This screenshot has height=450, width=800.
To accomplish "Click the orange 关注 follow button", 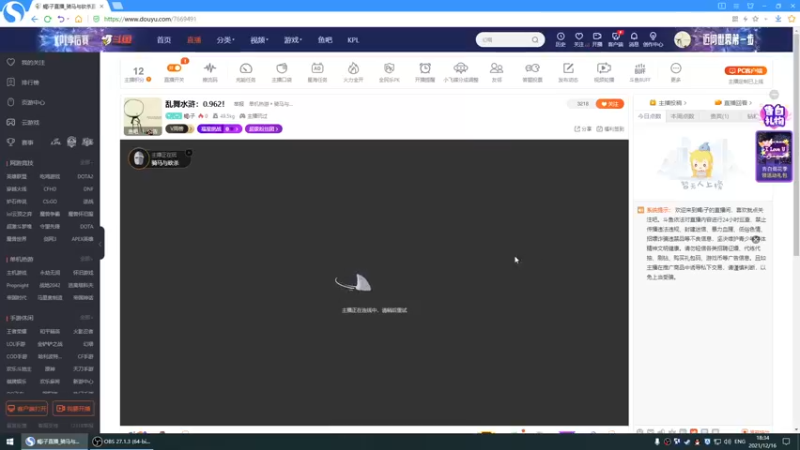I will click(610, 104).
